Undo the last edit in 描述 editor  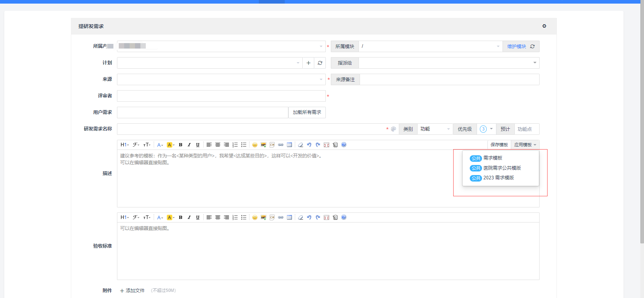[x=309, y=145]
